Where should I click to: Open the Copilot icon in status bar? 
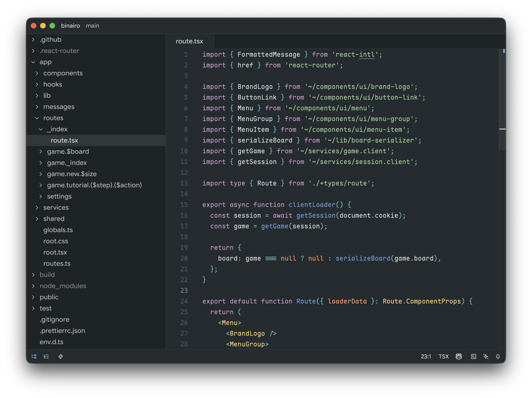coord(459,356)
